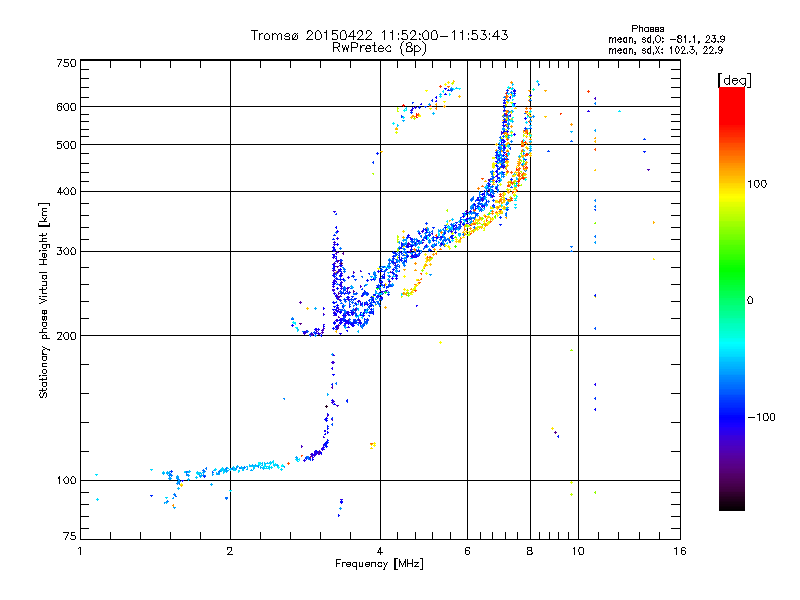Click the y-axis tick label '500'
The image size is (800, 600).
[66, 145]
